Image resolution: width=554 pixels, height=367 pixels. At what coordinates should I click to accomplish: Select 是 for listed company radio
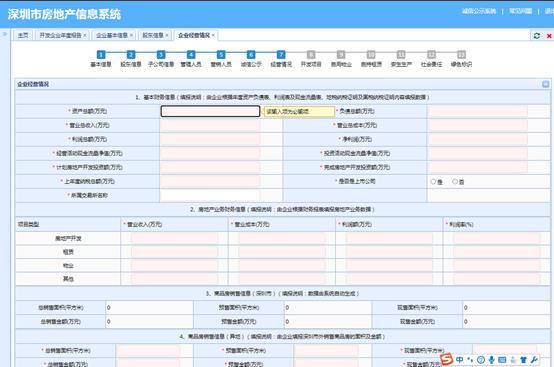point(433,182)
